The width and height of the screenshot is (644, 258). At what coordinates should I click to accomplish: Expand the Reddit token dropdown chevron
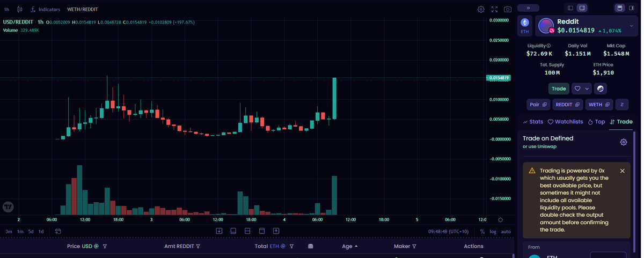tap(632, 25)
